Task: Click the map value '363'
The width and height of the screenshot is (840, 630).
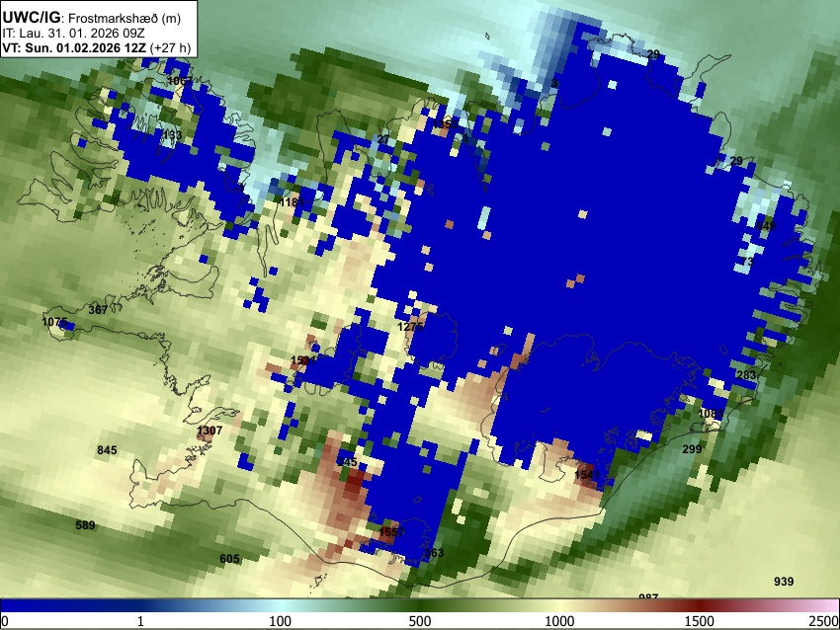Action: pyautogui.click(x=434, y=552)
